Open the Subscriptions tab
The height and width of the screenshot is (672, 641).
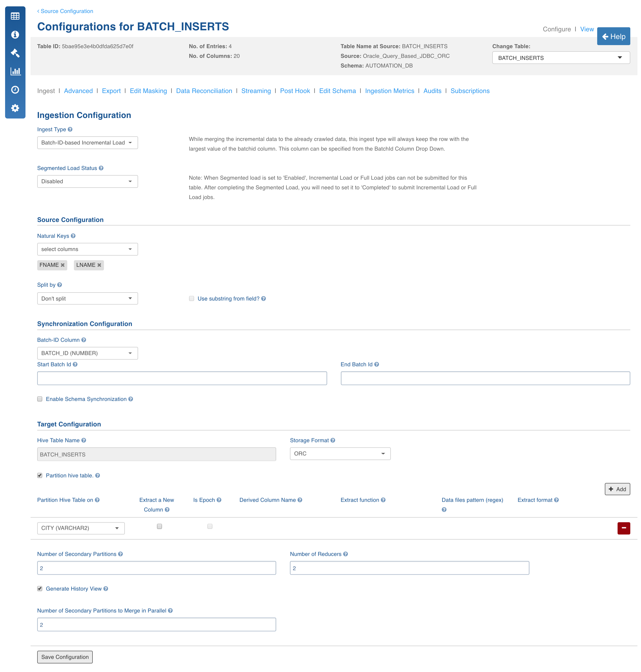coord(470,90)
